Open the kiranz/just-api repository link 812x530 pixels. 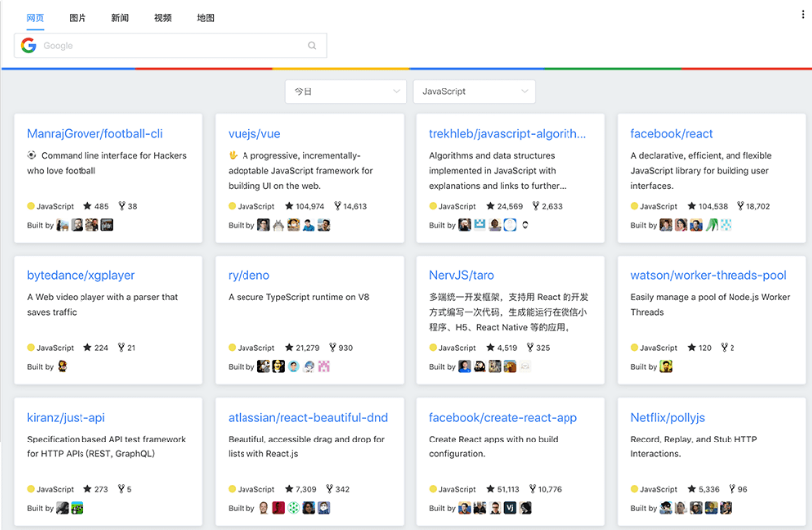(66, 417)
